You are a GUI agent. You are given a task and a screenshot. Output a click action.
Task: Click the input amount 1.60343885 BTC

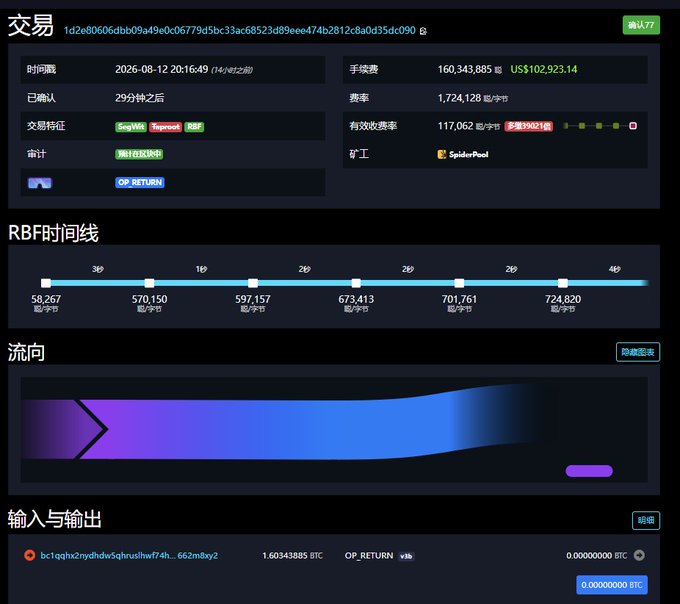pos(292,555)
